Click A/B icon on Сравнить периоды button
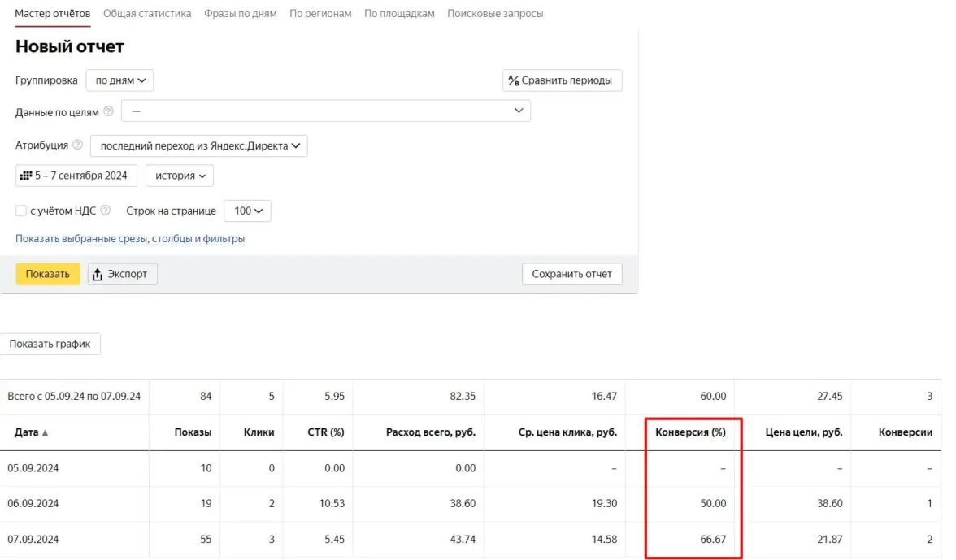 (x=513, y=80)
